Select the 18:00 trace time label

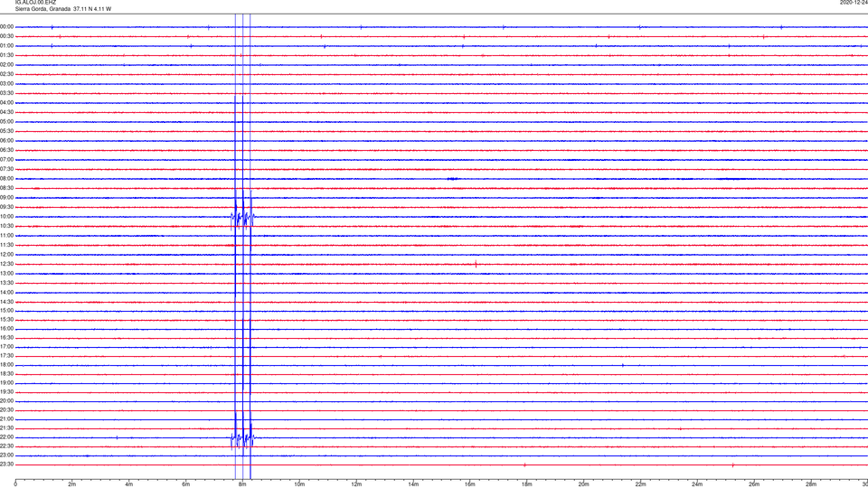6,365
